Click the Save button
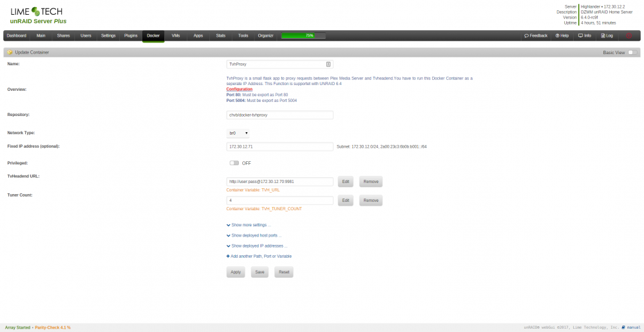 260,272
